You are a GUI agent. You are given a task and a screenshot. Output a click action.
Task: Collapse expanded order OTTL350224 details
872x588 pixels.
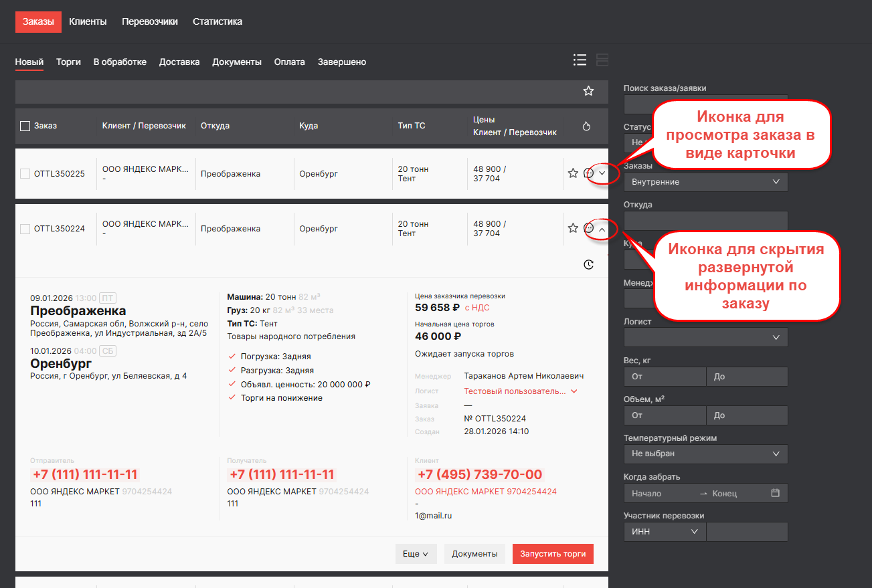point(602,229)
